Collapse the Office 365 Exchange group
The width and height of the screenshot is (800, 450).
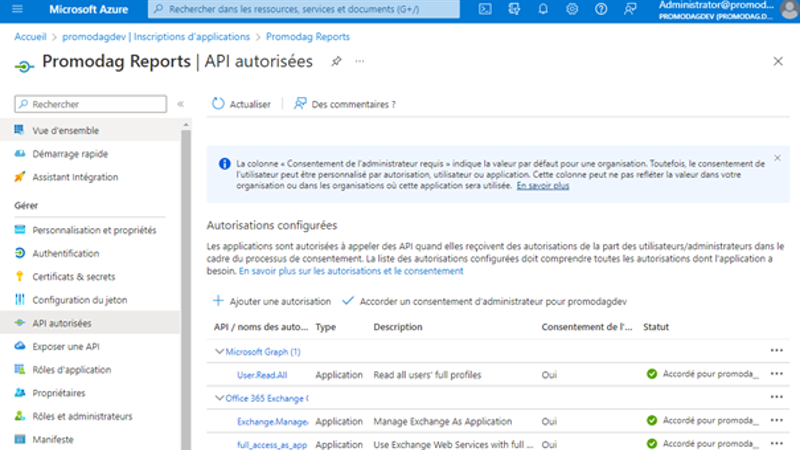[x=219, y=398]
